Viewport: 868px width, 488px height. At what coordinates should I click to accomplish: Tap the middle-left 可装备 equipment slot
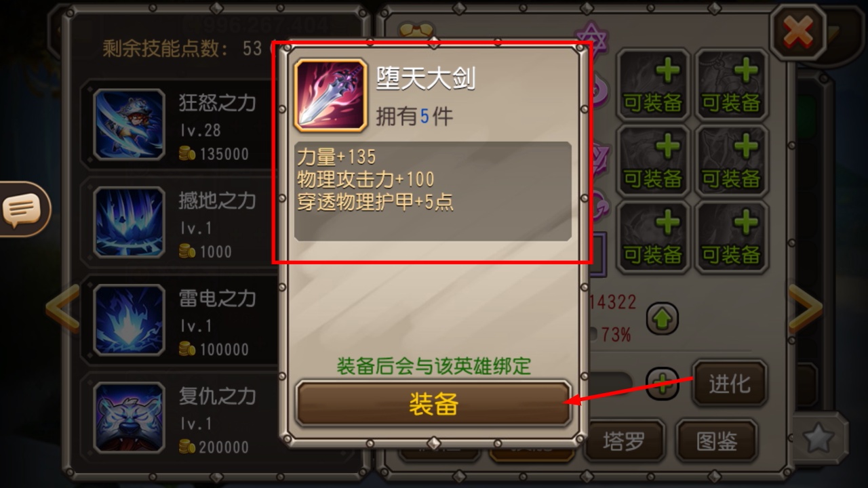coord(652,161)
